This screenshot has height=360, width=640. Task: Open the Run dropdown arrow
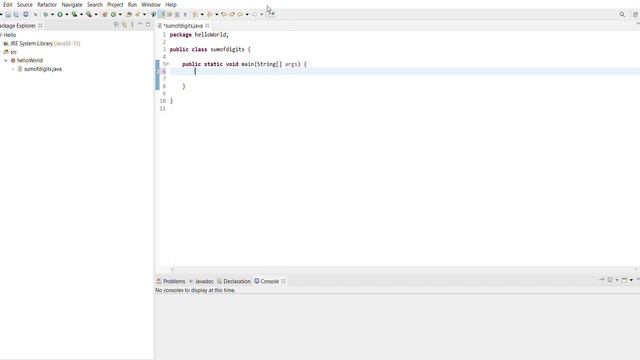[x=67, y=14]
